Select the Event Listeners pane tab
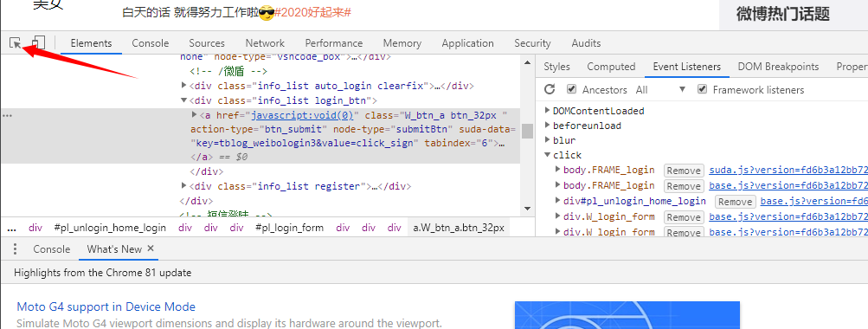The width and height of the screenshot is (868, 329). pyautogui.click(x=687, y=67)
